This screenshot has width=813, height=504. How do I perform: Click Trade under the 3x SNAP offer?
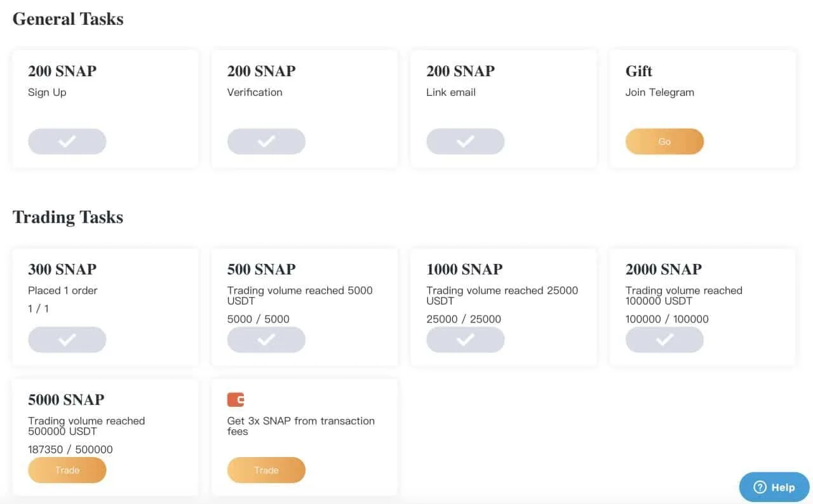(x=266, y=470)
